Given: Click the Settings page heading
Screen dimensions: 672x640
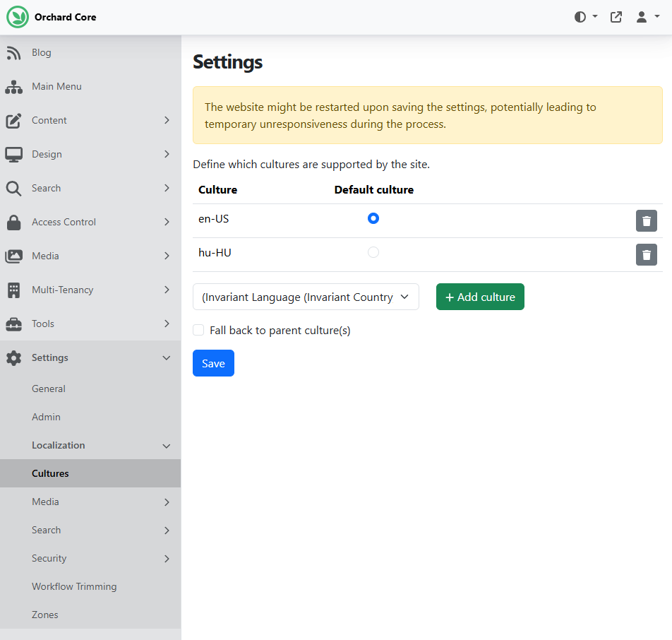Looking at the screenshot, I should (227, 61).
